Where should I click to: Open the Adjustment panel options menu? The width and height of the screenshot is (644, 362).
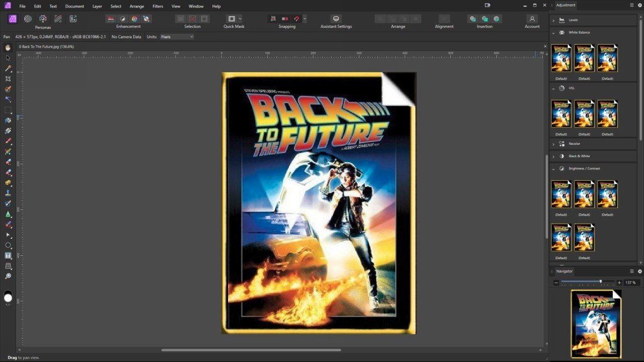click(x=632, y=5)
